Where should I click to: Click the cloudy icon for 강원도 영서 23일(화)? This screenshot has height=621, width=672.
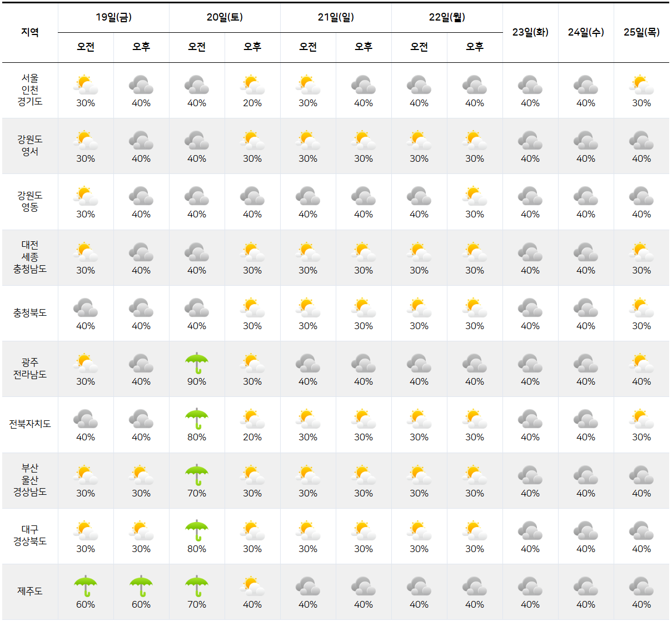[x=530, y=141]
